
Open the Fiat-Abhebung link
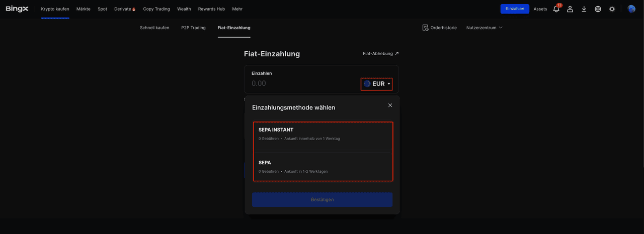tap(380, 54)
